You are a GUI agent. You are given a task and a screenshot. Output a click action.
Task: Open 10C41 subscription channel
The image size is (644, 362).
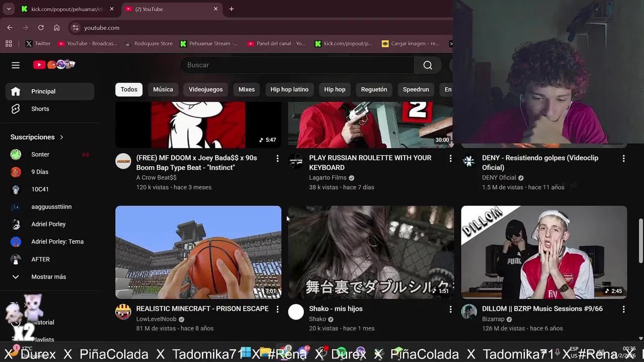(50, 190)
